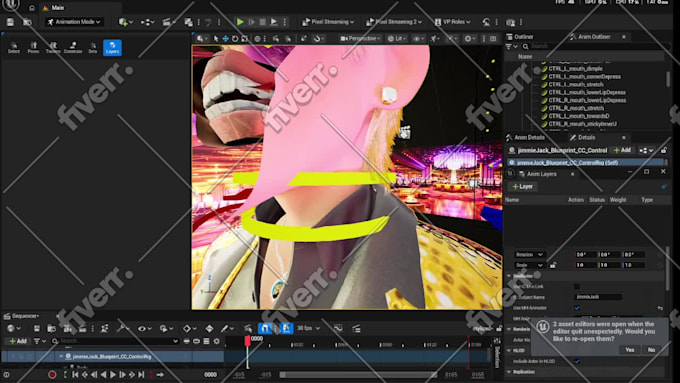Open the VP Roles dropdown
680x383 pixels.
(x=452, y=22)
